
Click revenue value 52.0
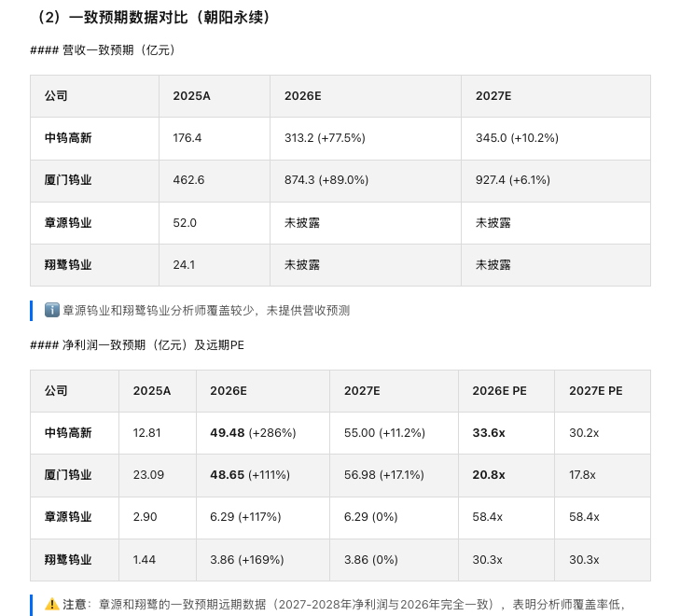point(185,223)
